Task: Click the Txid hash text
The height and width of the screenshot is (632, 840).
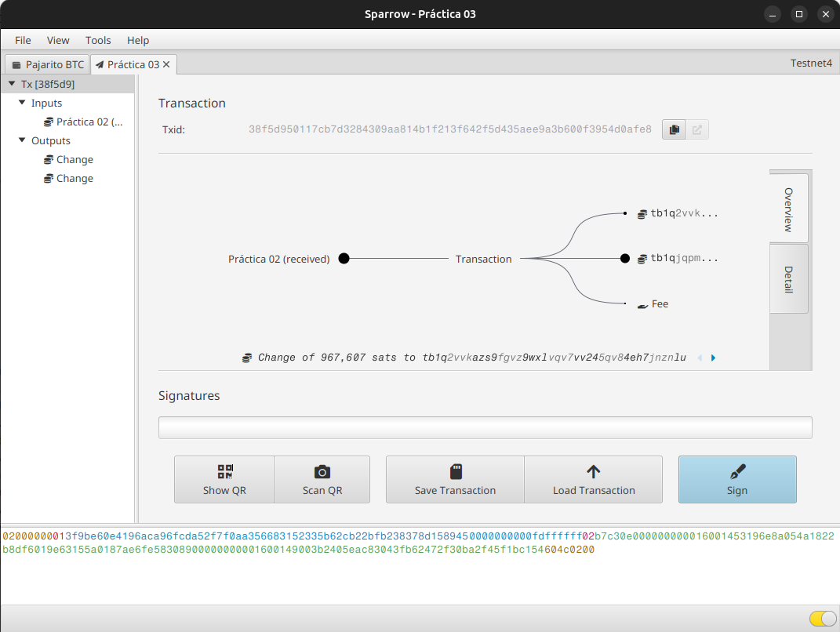Action: click(450, 129)
